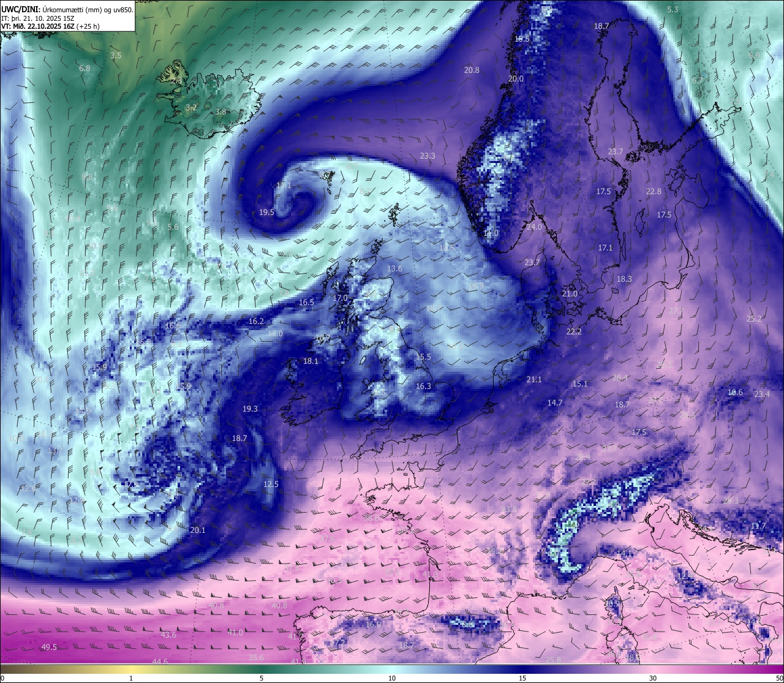Click the 17.0 value west of Scotland
Image resolution: width=784 pixels, height=683 pixels.
click(x=340, y=298)
